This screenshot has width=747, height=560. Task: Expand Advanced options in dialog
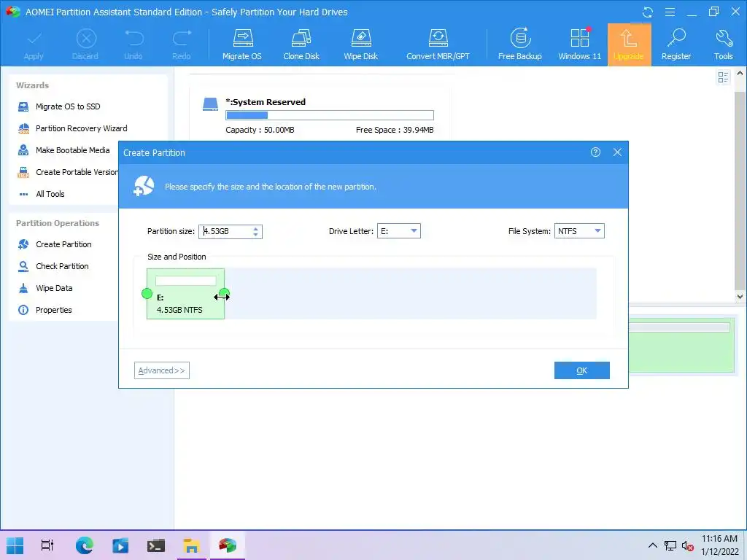pyautogui.click(x=162, y=370)
